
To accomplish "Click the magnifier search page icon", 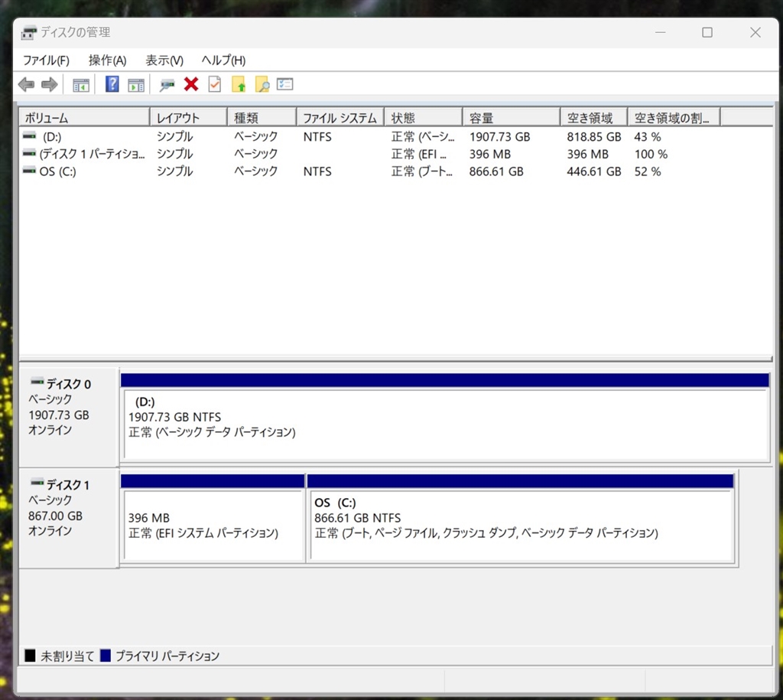I will 262,85.
